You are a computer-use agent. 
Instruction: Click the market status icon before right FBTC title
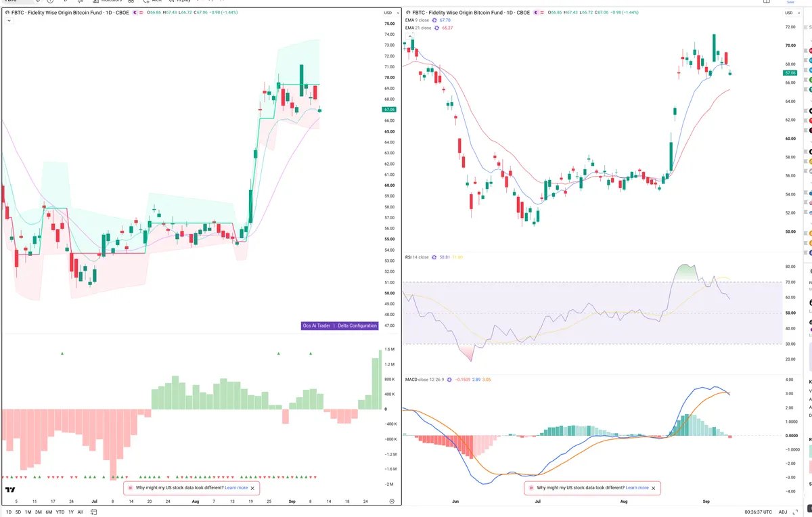point(408,13)
